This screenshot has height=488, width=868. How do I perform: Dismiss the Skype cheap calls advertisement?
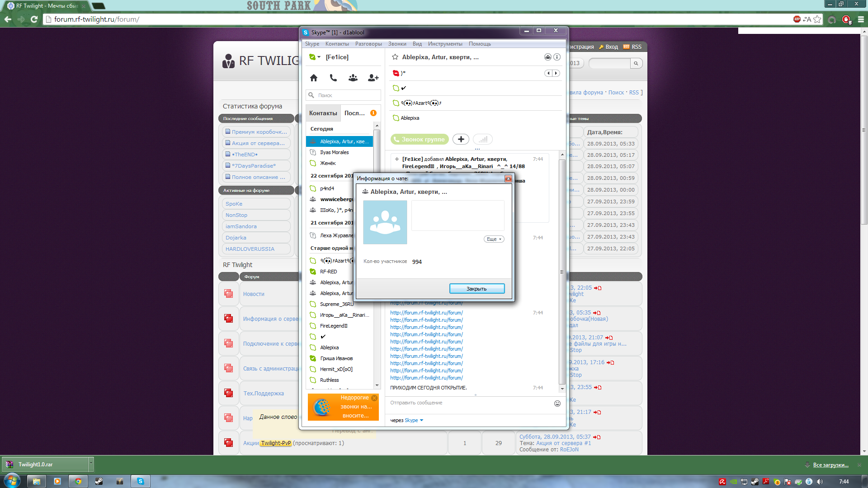[x=374, y=398]
